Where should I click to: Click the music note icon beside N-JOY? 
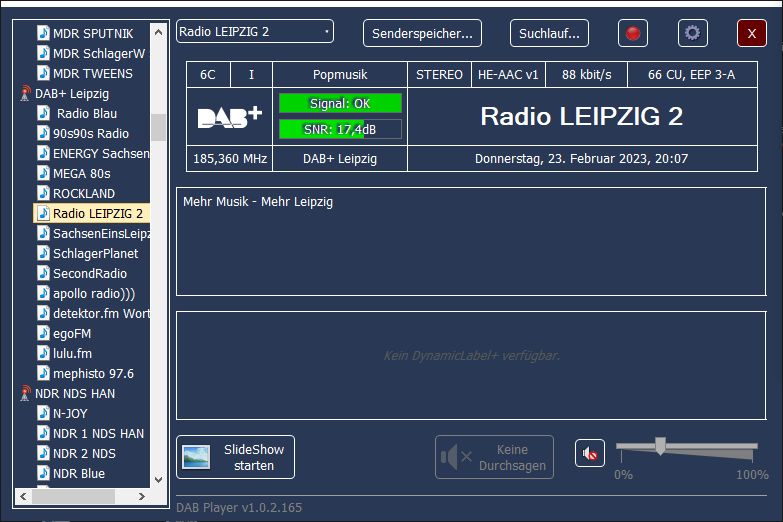coord(43,413)
